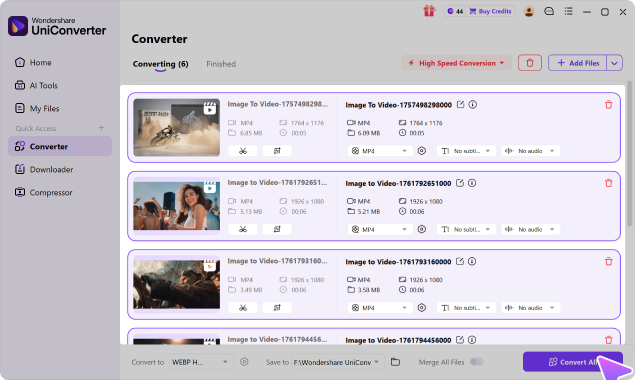Rename output Image To Video-1757498298000
The width and height of the screenshot is (635, 380).
click(x=460, y=105)
